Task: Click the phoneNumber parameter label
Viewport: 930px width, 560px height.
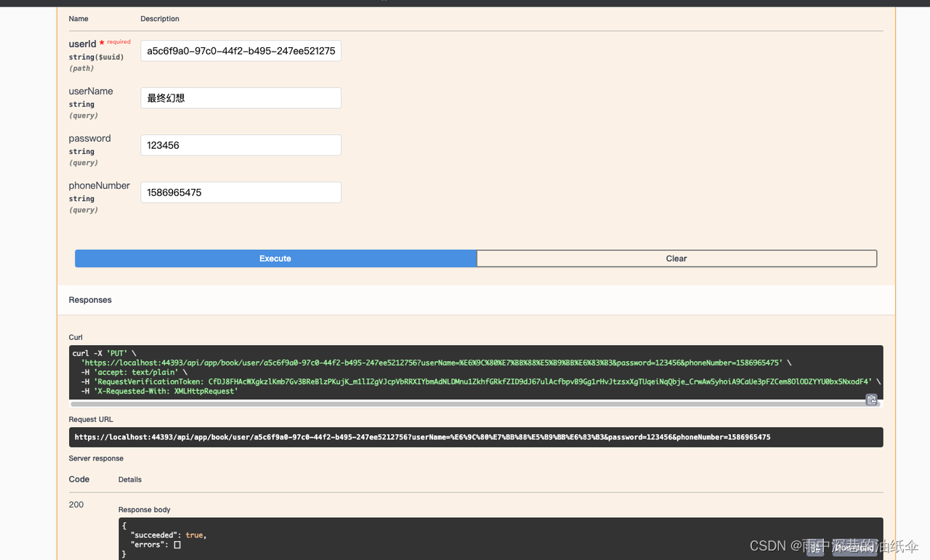Action: click(100, 186)
